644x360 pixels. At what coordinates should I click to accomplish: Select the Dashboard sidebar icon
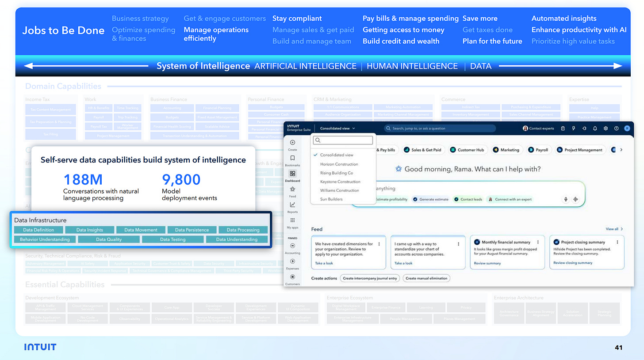292,174
